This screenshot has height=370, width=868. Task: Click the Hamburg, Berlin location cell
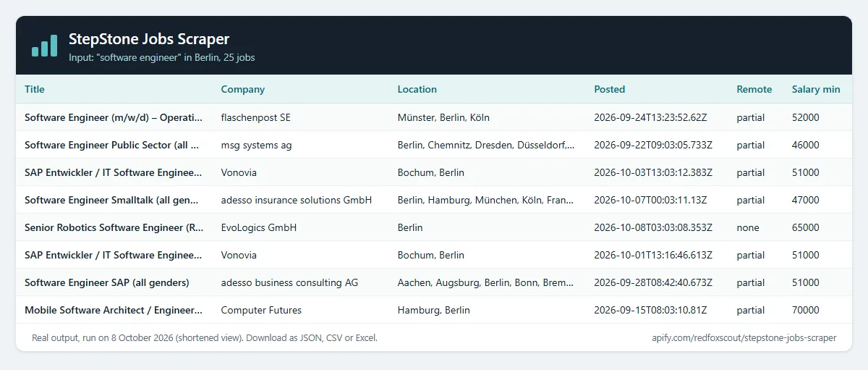(x=434, y=310)
